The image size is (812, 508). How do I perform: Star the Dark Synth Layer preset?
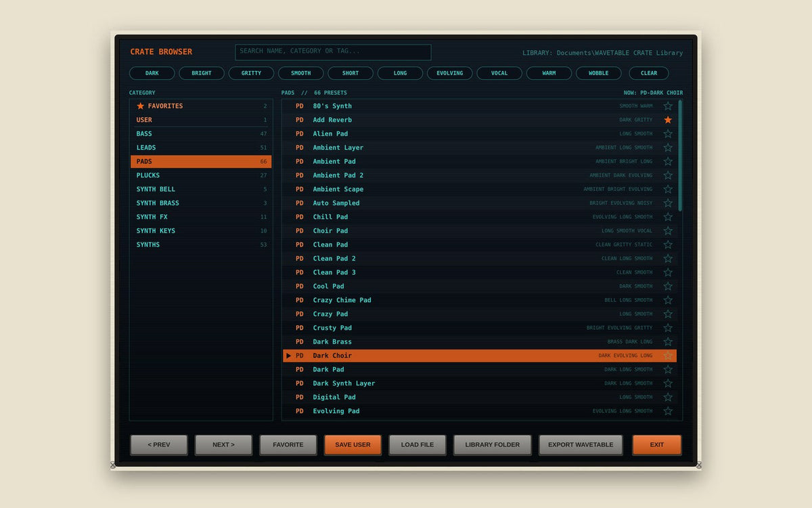(x=668, y=384)
